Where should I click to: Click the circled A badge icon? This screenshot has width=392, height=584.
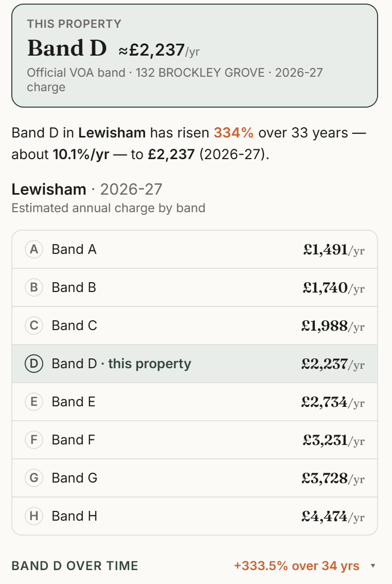tap(34, 249)
